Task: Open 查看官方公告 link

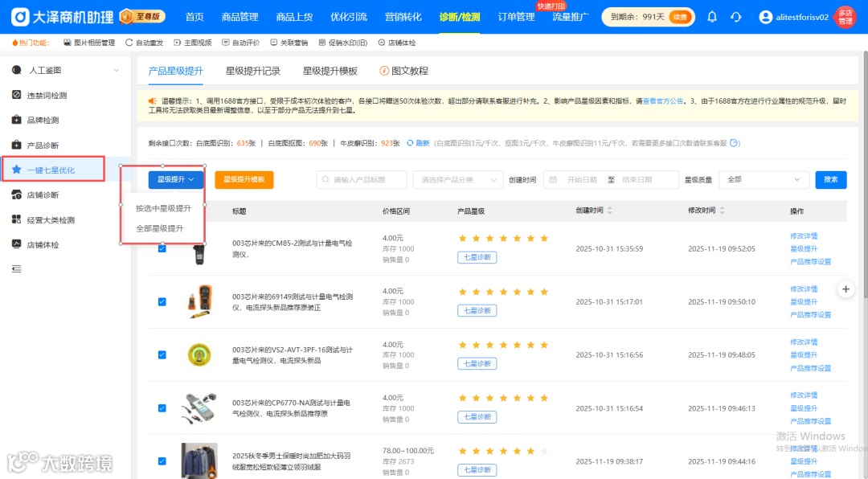Action: (x=663, y=100)
